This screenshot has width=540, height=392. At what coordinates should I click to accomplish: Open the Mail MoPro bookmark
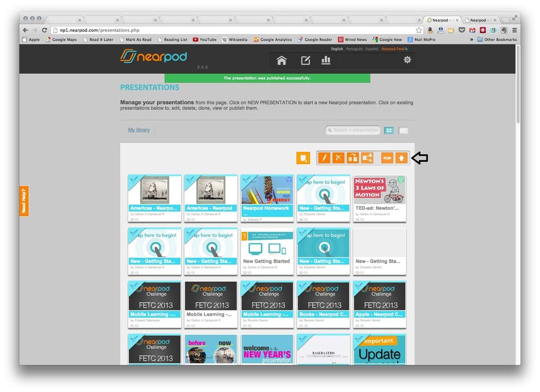422,40
